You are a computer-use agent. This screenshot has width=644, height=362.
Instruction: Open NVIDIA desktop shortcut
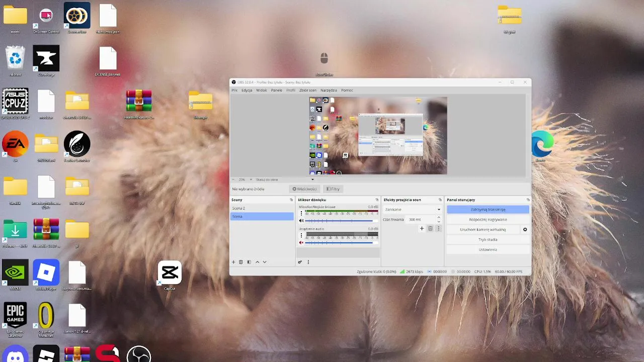15,275
